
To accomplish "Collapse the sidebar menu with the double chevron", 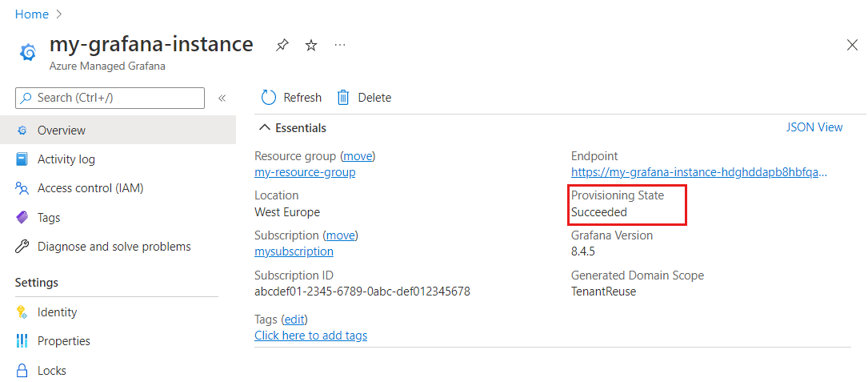I will click(222, 98).
